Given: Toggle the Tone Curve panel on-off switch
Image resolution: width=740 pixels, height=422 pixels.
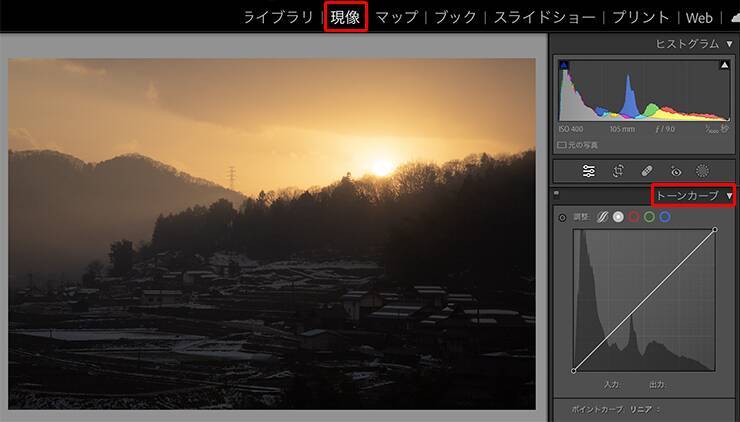Looking at the screenshot, I should click(x=556, y=194).
